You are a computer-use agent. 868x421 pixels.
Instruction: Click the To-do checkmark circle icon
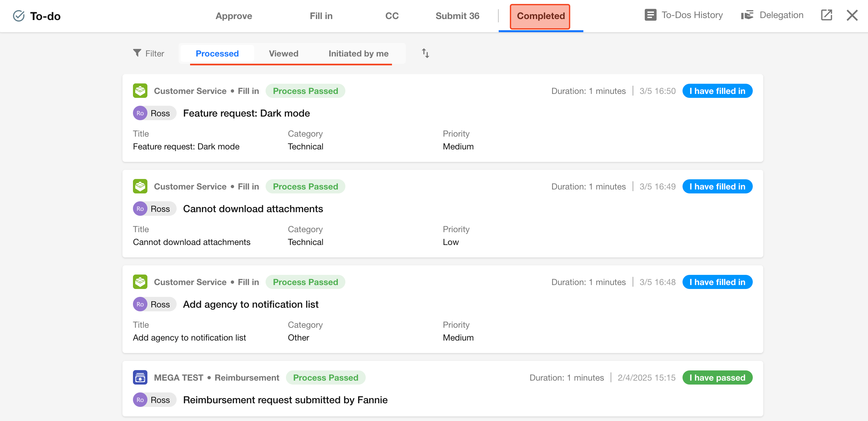(x=19, y=16)
